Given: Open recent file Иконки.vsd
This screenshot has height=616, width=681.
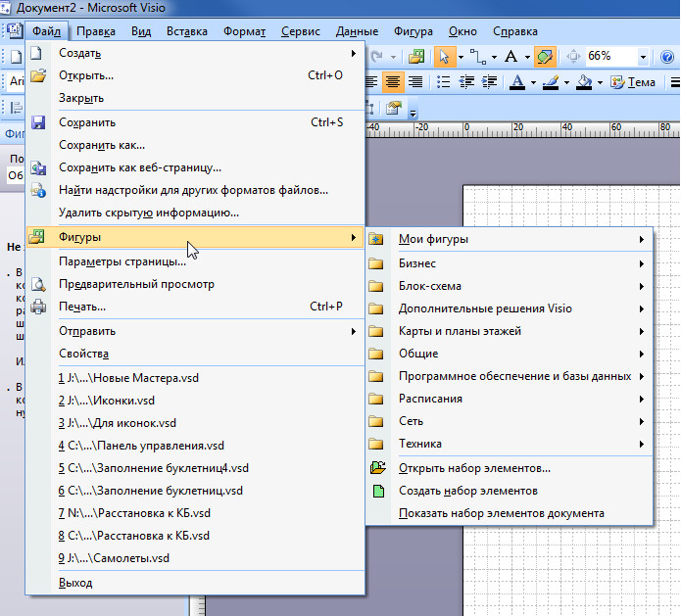Looking at the screenshot, I should (x=195, y=401).
